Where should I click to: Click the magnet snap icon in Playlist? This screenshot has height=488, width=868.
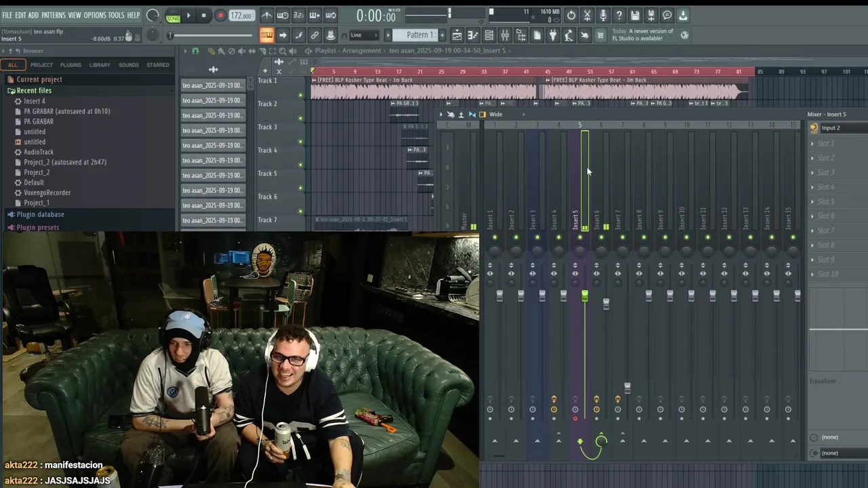pos(196,51)
